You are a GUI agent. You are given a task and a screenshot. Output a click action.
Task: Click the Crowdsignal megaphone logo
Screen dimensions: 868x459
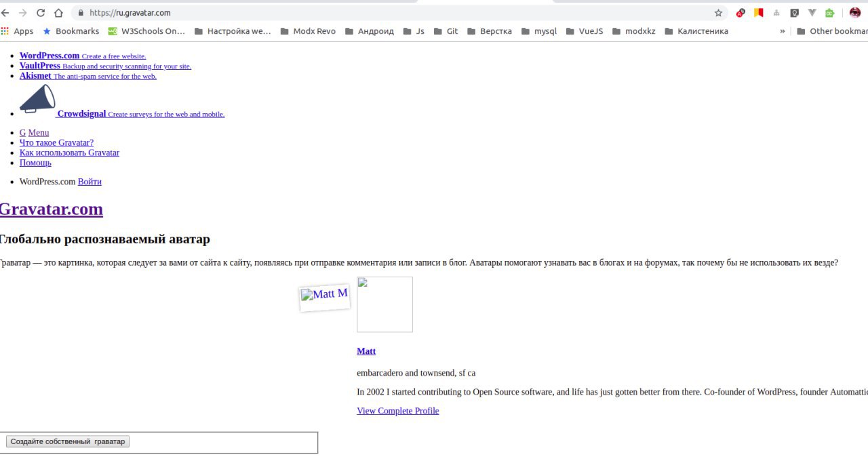pos(37,100)
